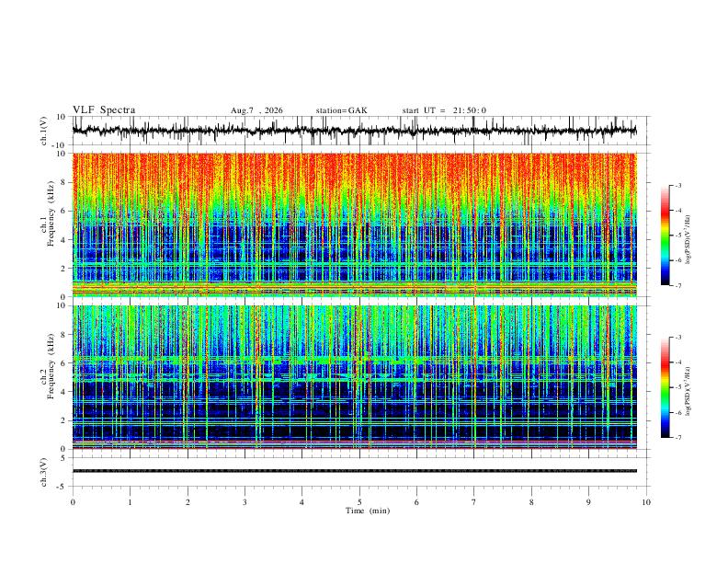728x563 pixels.
Task: Click the top ch.1 color scale bar
Action: 665,236
